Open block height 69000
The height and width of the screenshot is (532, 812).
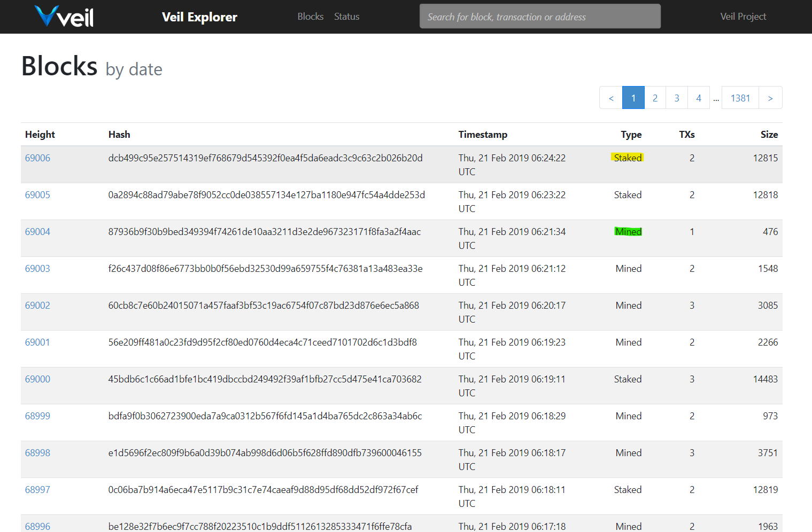tap(37, 379)
